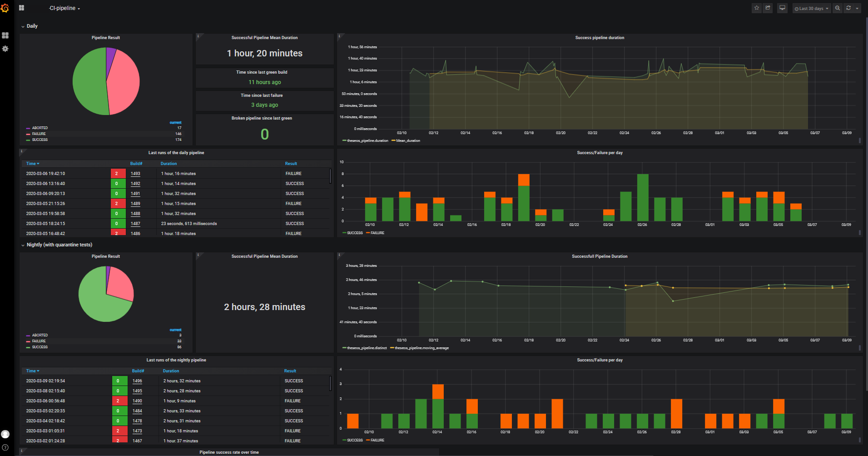Toggle theseos_pipeline.duration series in legend
868x456 pixels.
(367, 140)
